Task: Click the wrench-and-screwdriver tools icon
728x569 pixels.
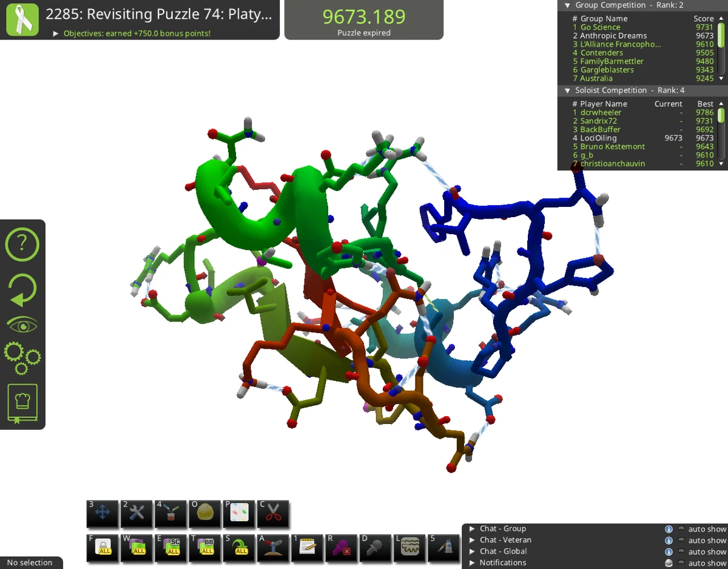Action: pyautogui.click(x=136, y=514)
